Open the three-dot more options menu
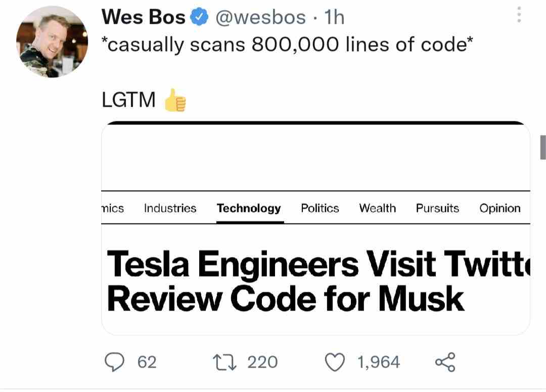 519,15
